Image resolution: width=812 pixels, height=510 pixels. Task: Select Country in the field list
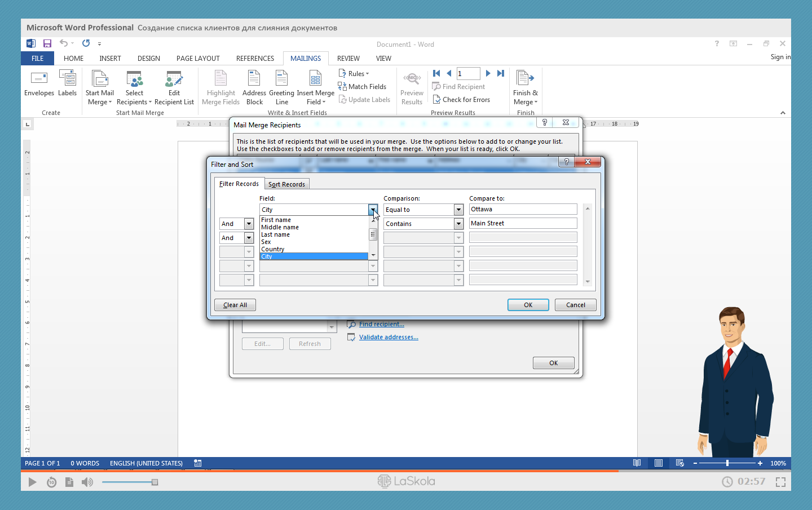coord(273,249)
